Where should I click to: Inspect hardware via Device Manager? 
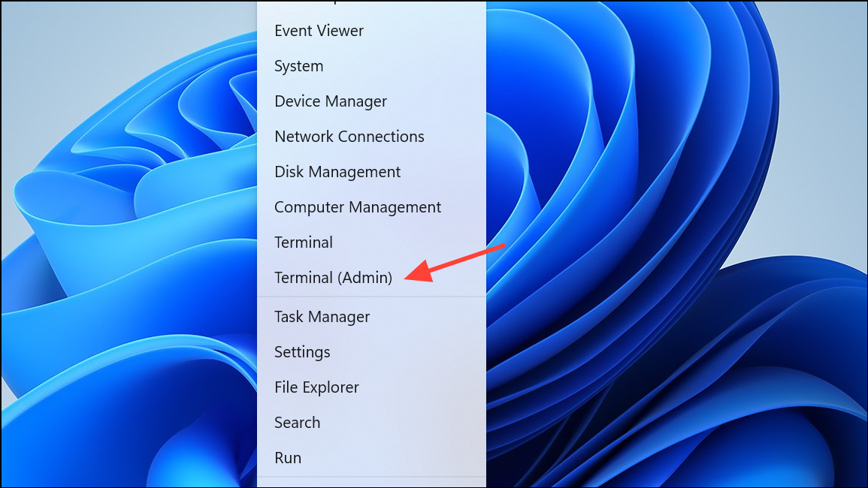pyautogui.click(x=331, y=101)
